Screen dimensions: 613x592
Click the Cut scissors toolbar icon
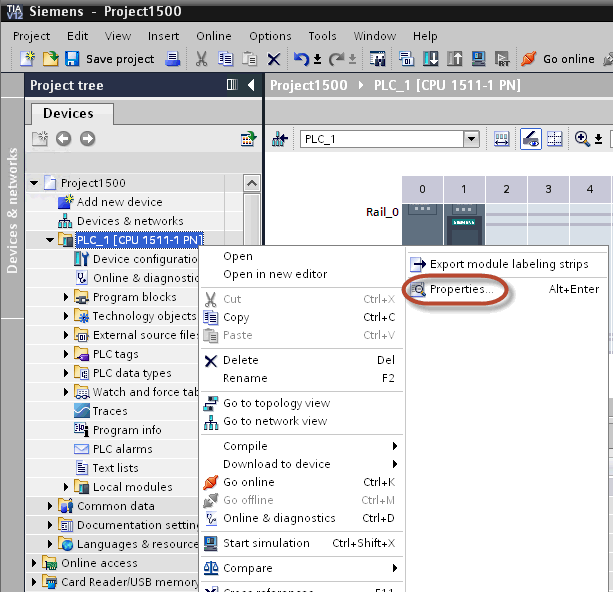[x=201, y=59]
